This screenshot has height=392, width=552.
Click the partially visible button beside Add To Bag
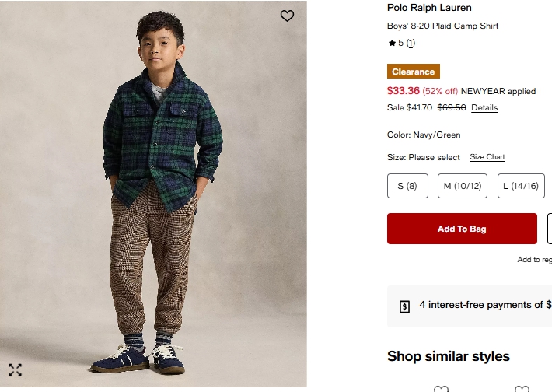(x=550, y=229)
